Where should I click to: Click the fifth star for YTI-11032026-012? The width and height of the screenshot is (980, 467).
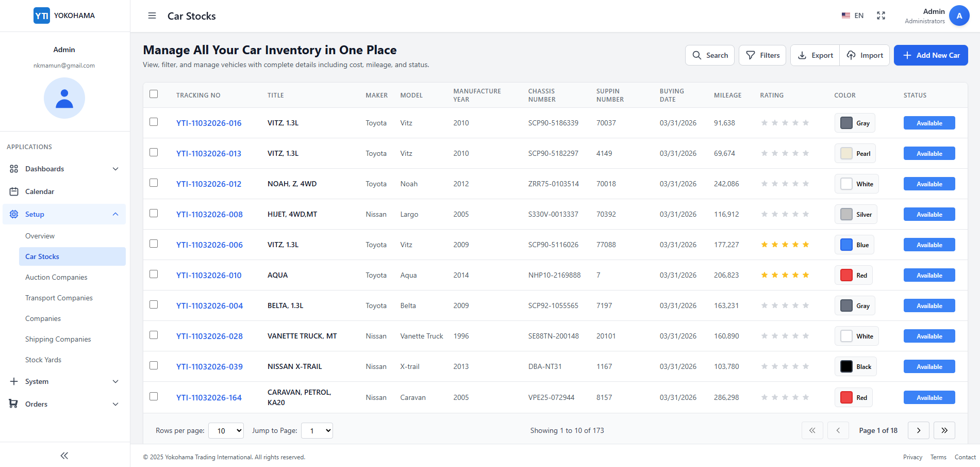pyautogui.click(x=806, y=184)
